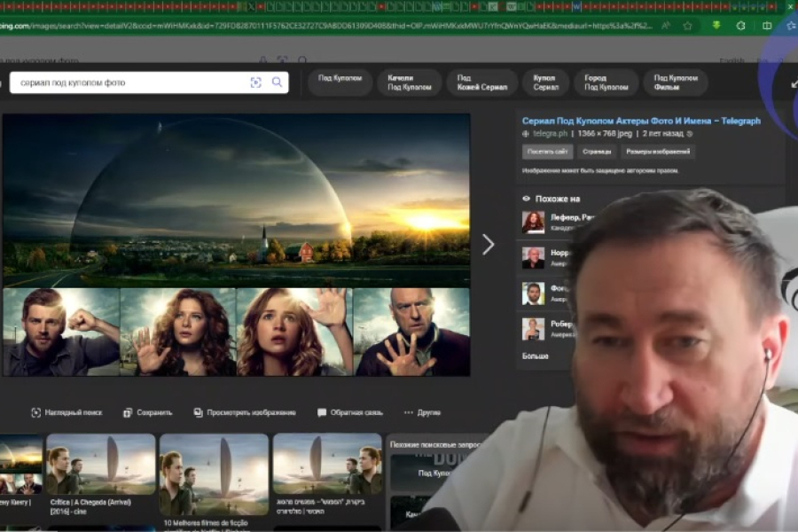Click the Word document tab icon in tab strip
This screenshot has width=798, height=532.
[576, 7]
